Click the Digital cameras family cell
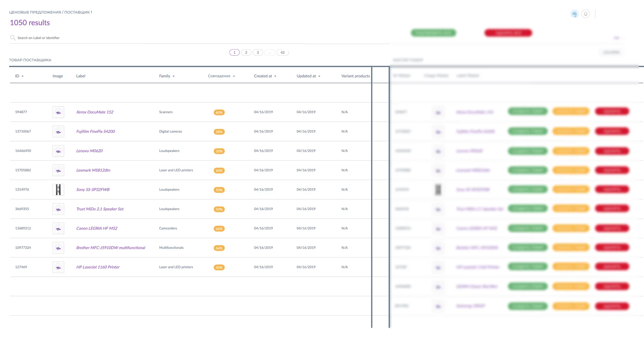The width and height of the screenshot is (644, 343). coord(171,131)
